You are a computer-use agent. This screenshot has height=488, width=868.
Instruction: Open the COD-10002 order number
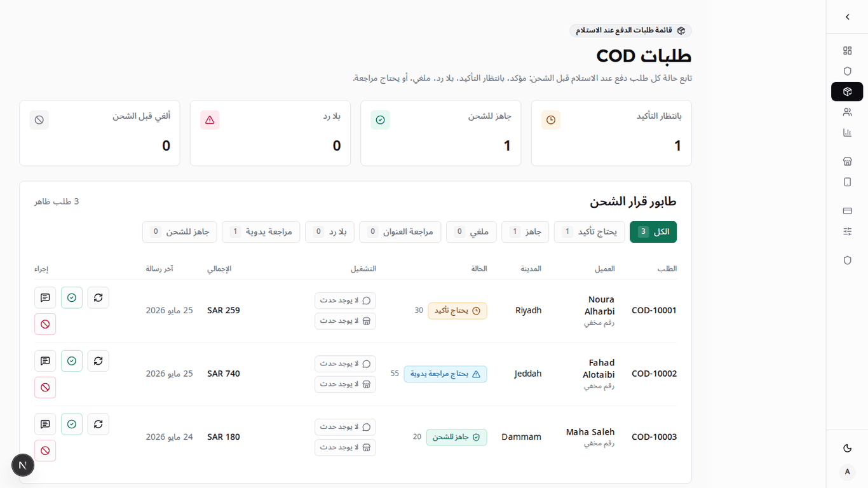pyautogui.click(x=654, y=374)
